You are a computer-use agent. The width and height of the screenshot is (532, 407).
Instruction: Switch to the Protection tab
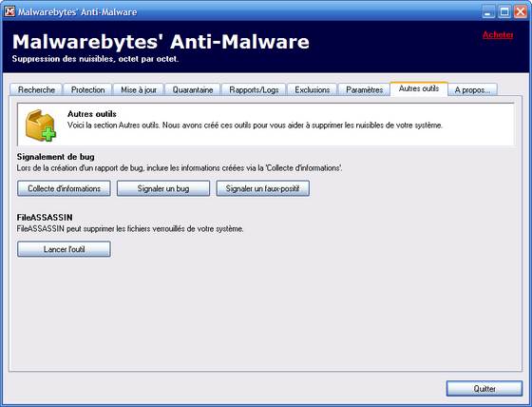pyautogui.click(x=87, y=89)
